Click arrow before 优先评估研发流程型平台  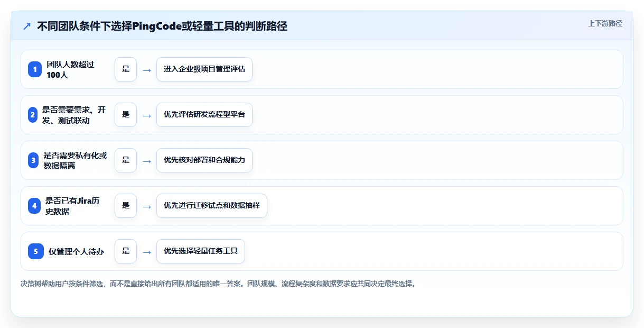[147, 115]
